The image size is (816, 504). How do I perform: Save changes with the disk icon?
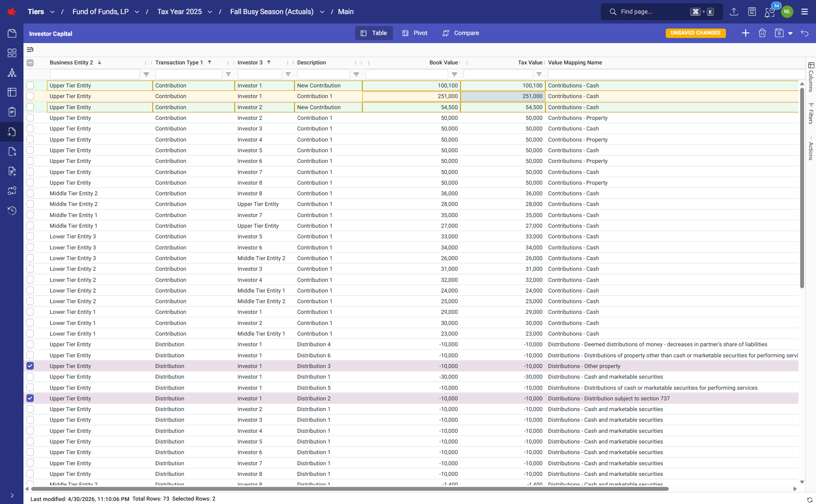click(779, 33)
